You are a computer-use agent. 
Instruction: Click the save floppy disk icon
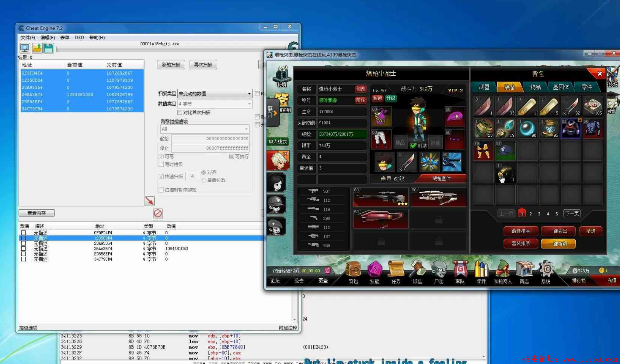[48, 48]
